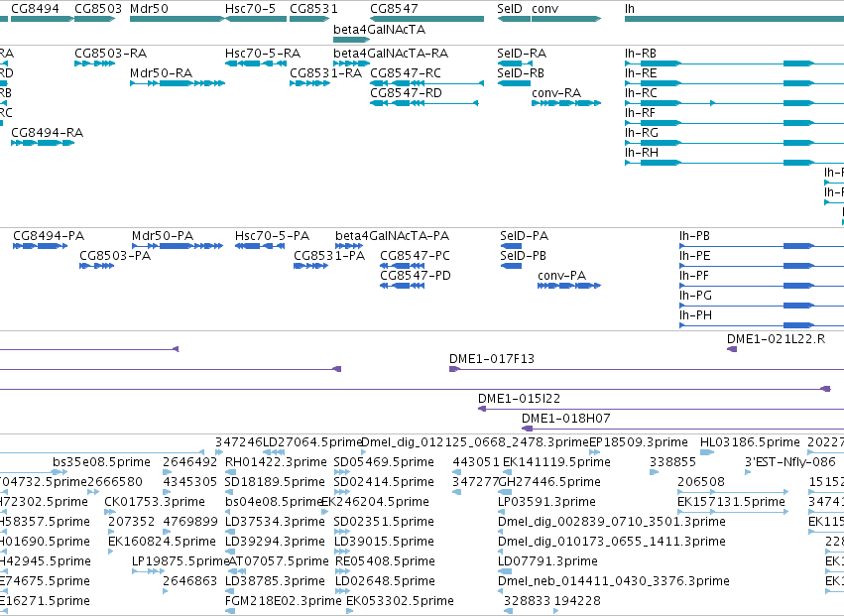The height and width of the screenshot is (616, 844).
Task: Open the SD05469.5prime EST
Action: tap(342, 472)
